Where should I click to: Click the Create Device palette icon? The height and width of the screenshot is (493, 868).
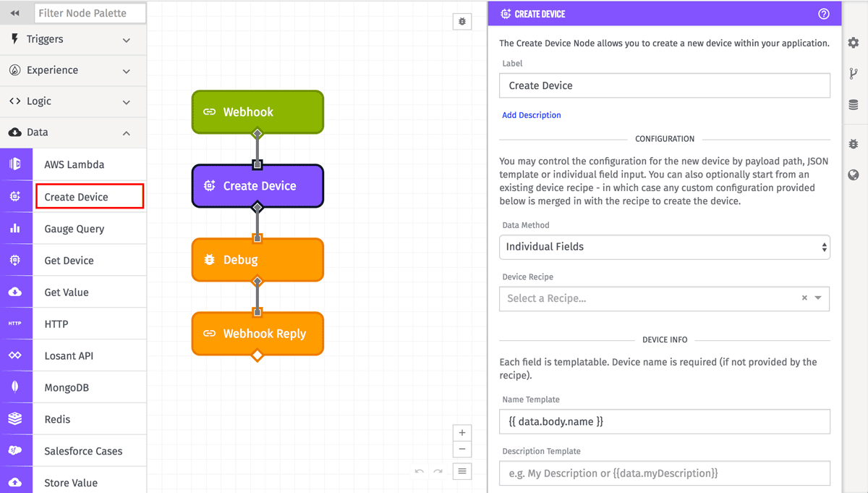pos(15,196)
